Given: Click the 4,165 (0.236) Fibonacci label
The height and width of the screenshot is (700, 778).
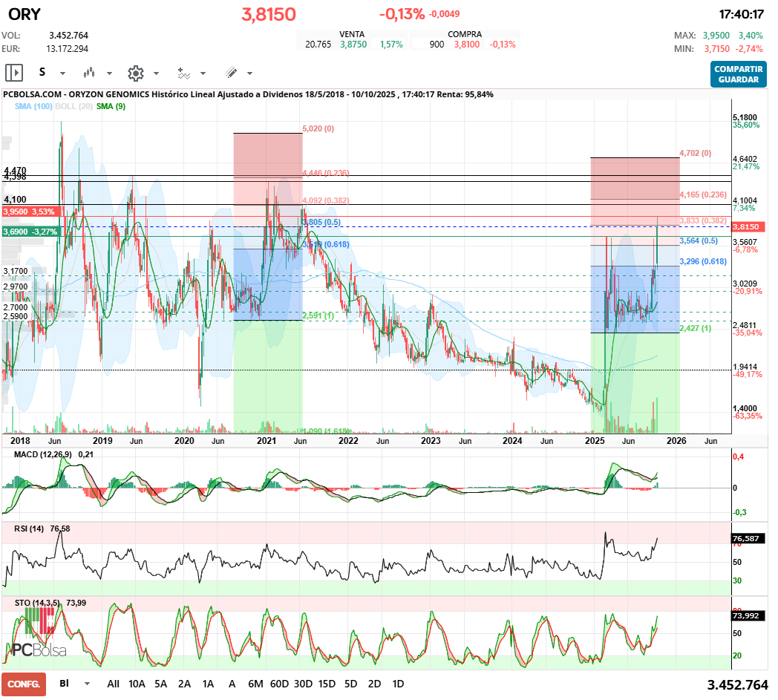Looking at the screenshot, I should 703,194.
